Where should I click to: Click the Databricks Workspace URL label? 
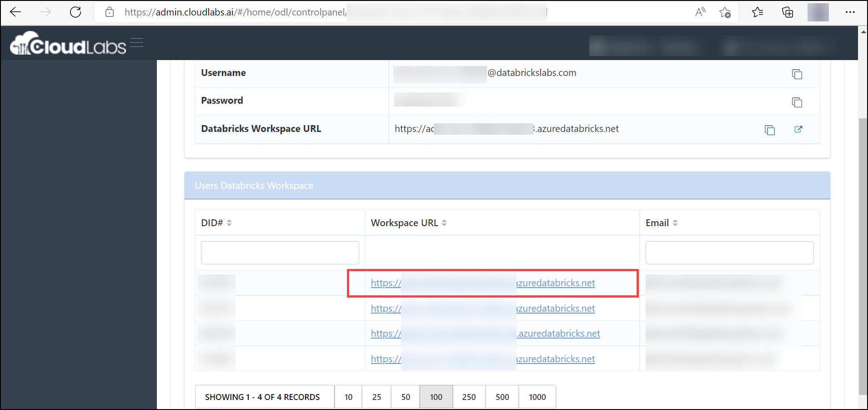261,129
